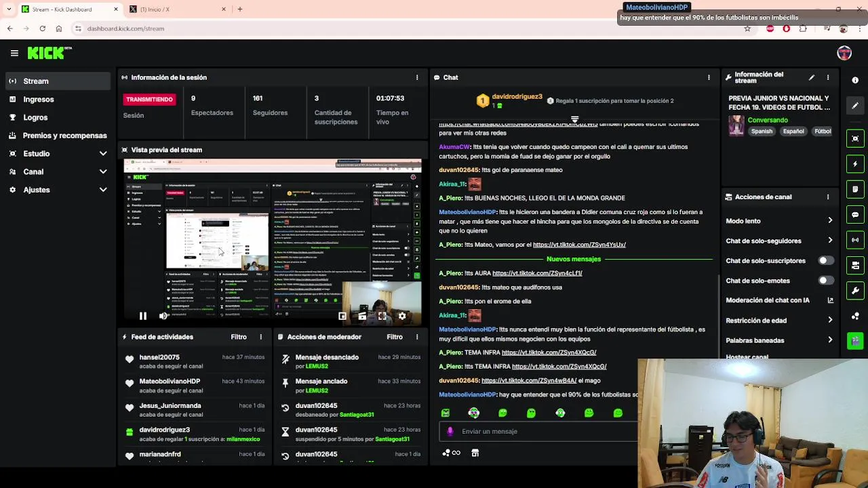Click the Español tag chip
Viewport: 868px width, 488px height.
793,131
